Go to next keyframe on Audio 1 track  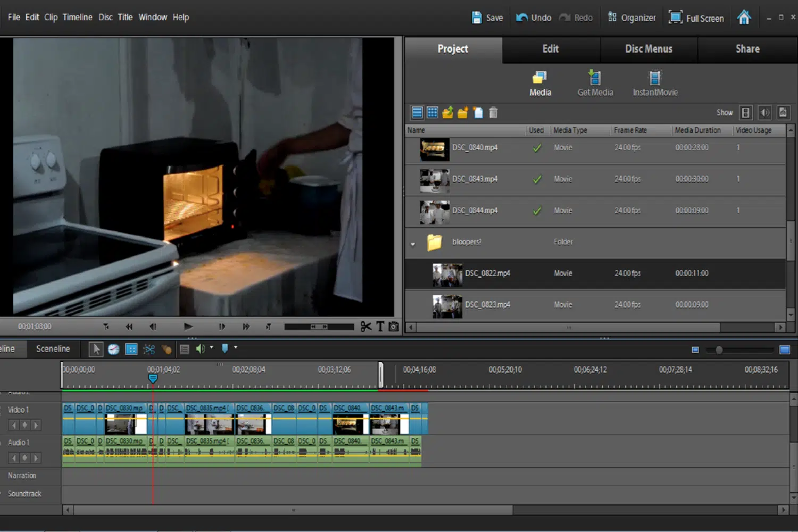(x=36, y=458)
